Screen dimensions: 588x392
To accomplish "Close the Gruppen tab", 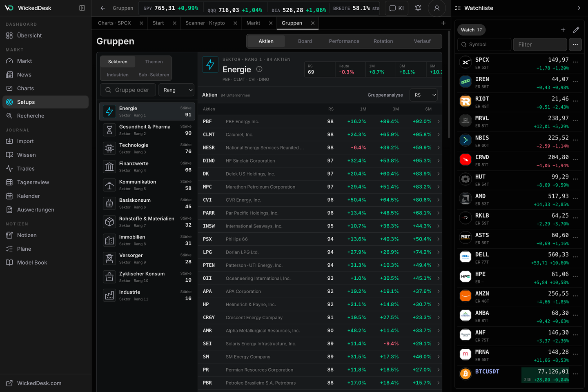I will click(313, 23).
